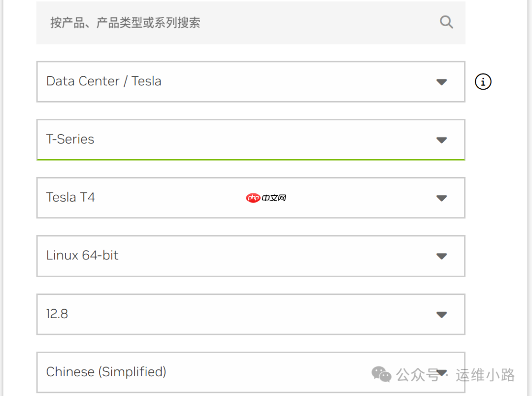
Task: Click the chevron on the 12.8 selector
Action: tap(442, 314)
